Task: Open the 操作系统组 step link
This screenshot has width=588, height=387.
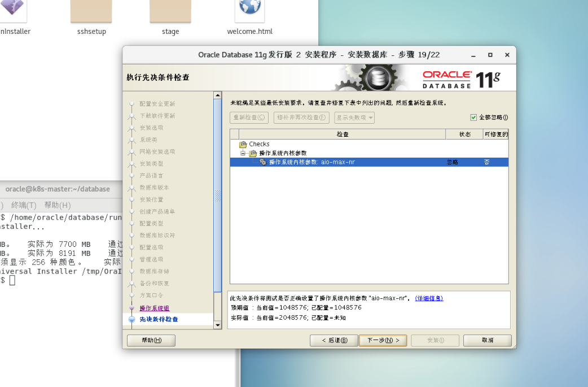Action: point(155,308)
